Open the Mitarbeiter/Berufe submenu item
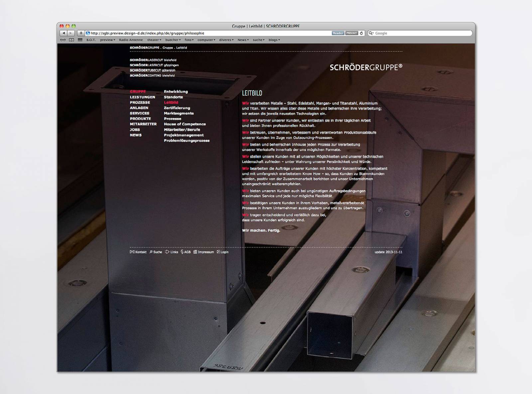This screenshot has height=394, width=532. pyautogui.click(x=182, y=130)
